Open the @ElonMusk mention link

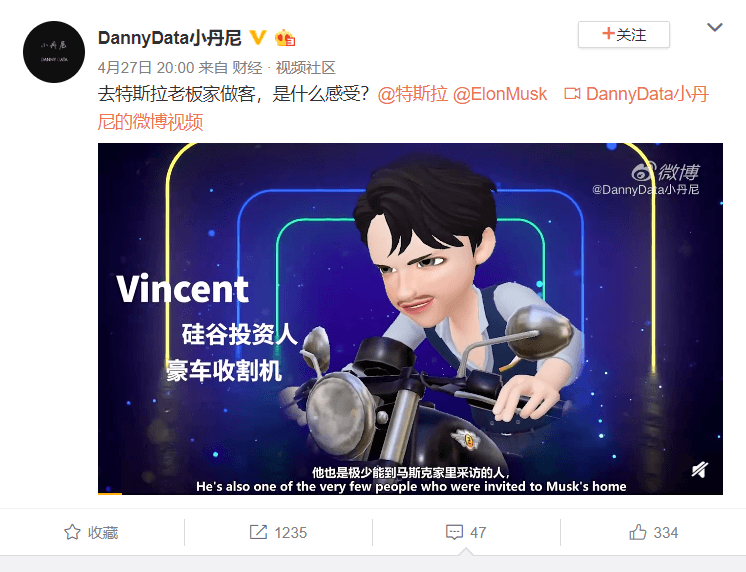pyautogui.click(x=500, y=94)
